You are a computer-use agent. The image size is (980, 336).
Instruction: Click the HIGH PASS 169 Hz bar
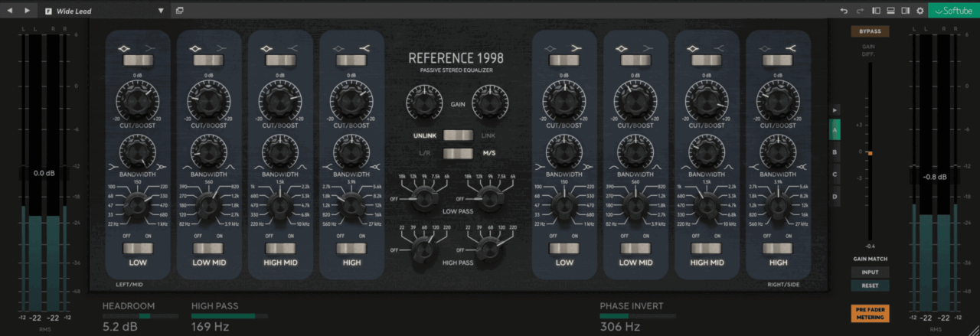tap(229, 315)
